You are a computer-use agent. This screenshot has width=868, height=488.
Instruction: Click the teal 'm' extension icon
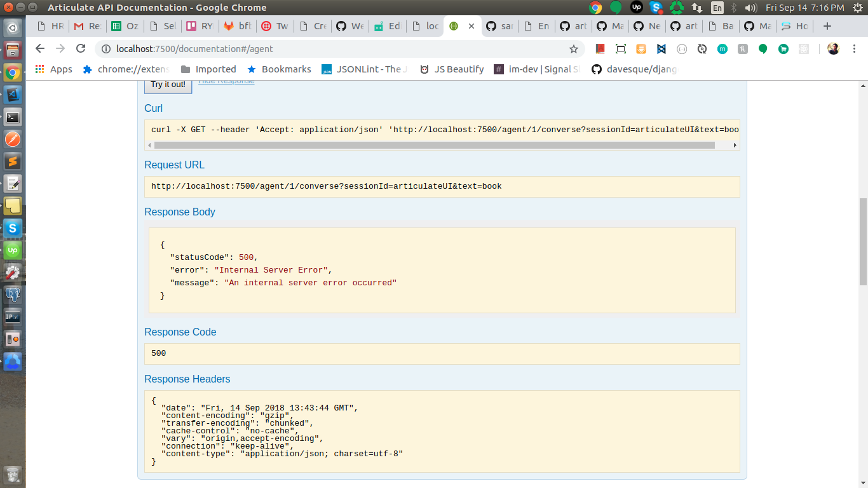(722, 49)
